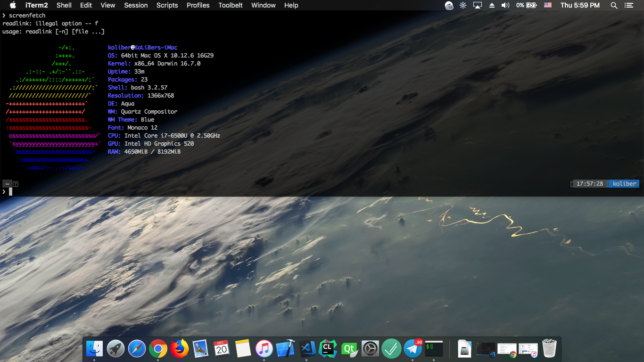644x362 pixels.
Task: Click the "WM: Quartz Compositor" line
Action: (x=142, y=112)
